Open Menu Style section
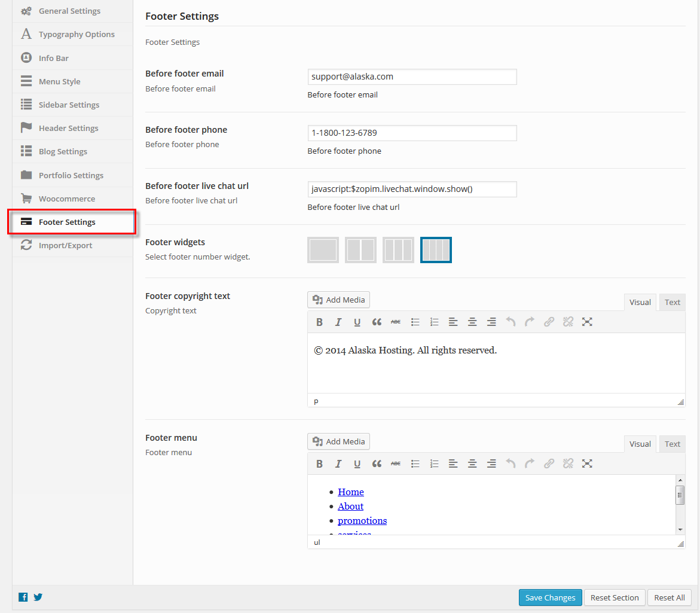Screen dimensions: 700x613 pos(72,81)
